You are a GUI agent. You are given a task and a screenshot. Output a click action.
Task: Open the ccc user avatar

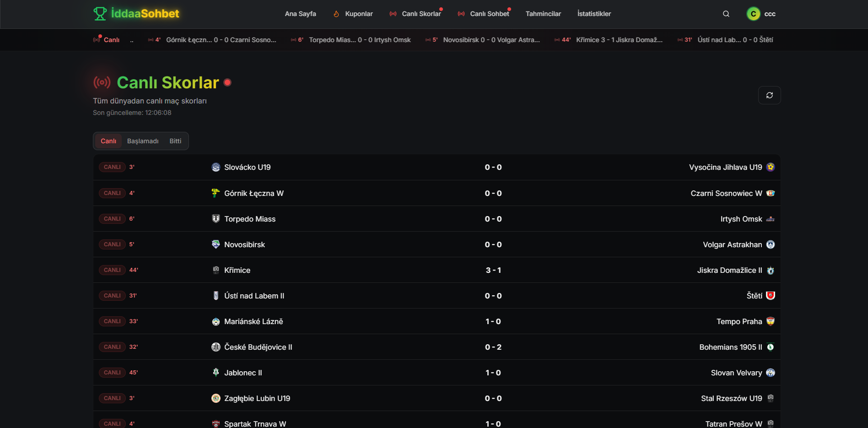[x=753, y=14]
